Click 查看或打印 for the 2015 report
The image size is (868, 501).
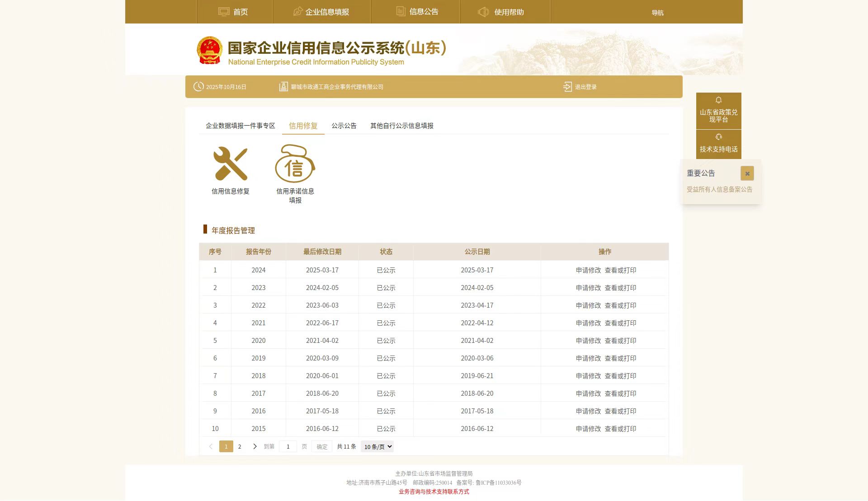[621, 428]
